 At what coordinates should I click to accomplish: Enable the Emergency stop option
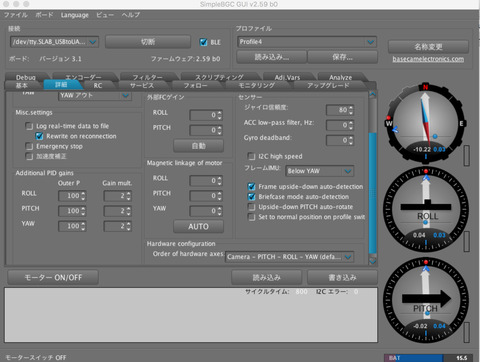click(29, 146)
